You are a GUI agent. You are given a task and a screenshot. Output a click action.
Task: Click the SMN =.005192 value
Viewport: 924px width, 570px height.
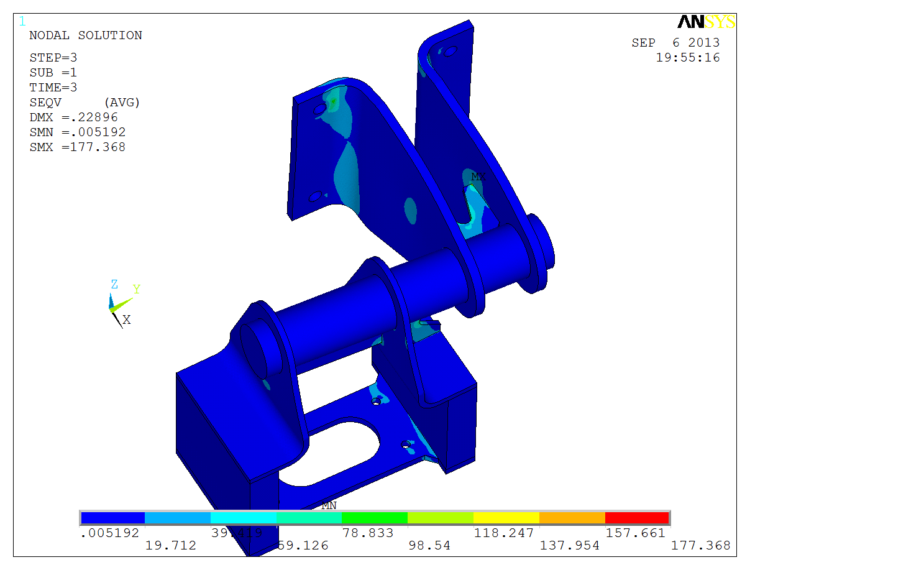(x=78, y=132)
